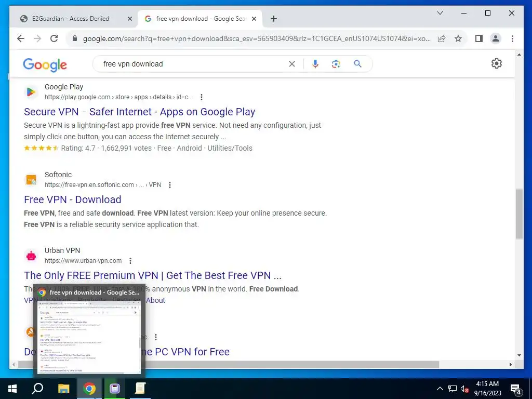Click the Softonic favicon
This screenshot has width=532, height=399.
click(31, 180)
